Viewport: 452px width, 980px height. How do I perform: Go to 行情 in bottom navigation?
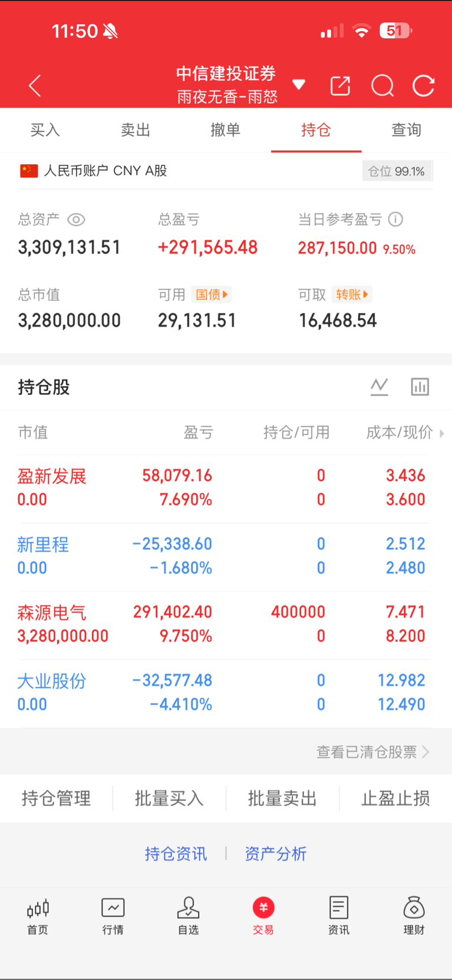point(113,916)
